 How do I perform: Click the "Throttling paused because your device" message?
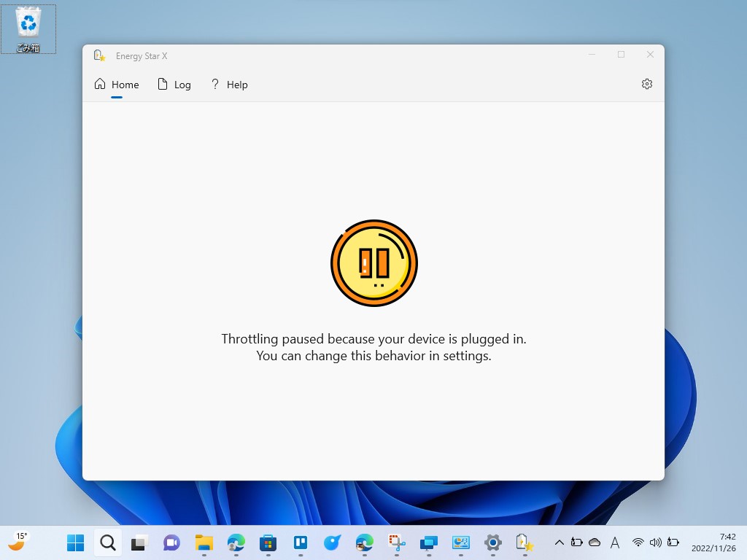point(374,339)
